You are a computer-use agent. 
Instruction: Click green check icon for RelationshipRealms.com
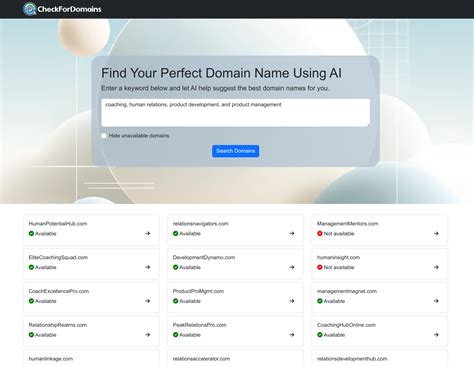31,335
